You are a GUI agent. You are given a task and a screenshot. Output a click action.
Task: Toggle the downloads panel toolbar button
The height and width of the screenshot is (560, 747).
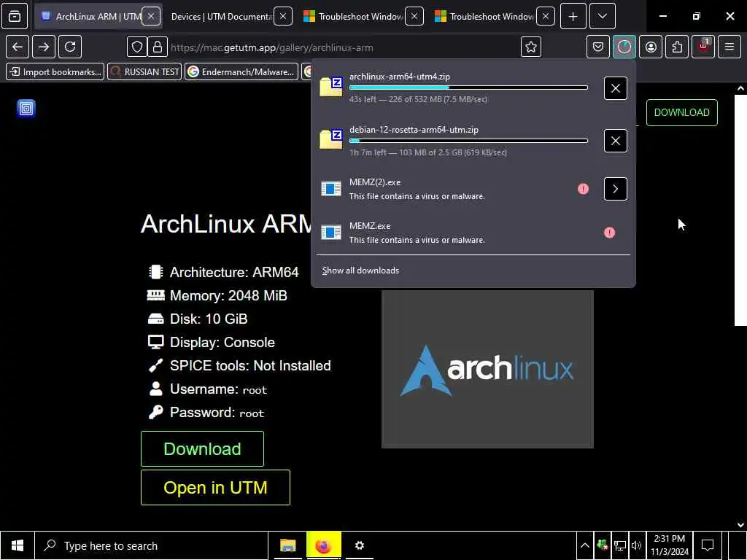point(624,47)
